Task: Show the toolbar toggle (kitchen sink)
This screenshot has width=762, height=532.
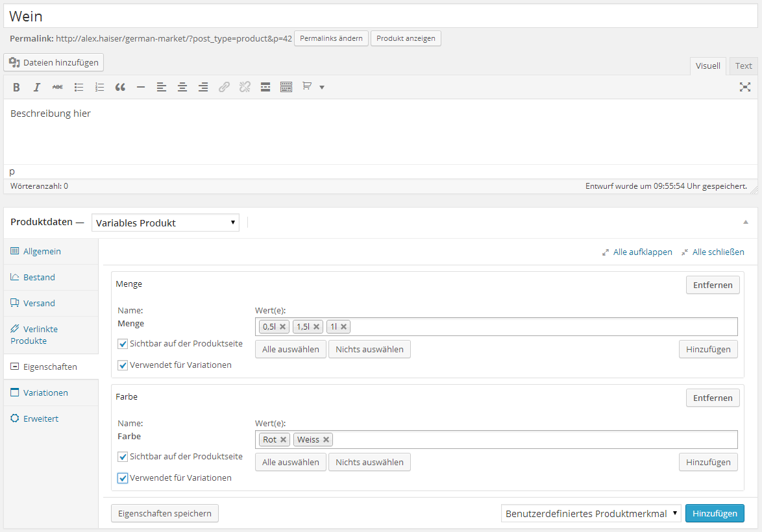Action: point(286,88)
